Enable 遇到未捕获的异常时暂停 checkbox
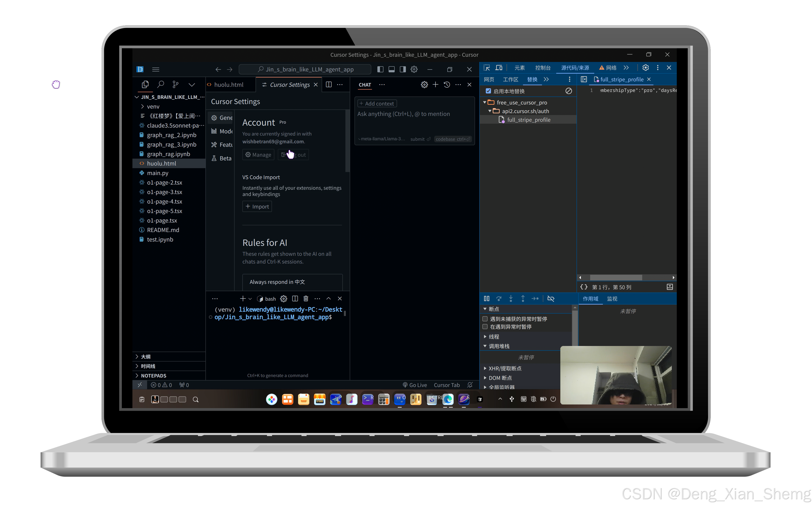 [485, 319]
